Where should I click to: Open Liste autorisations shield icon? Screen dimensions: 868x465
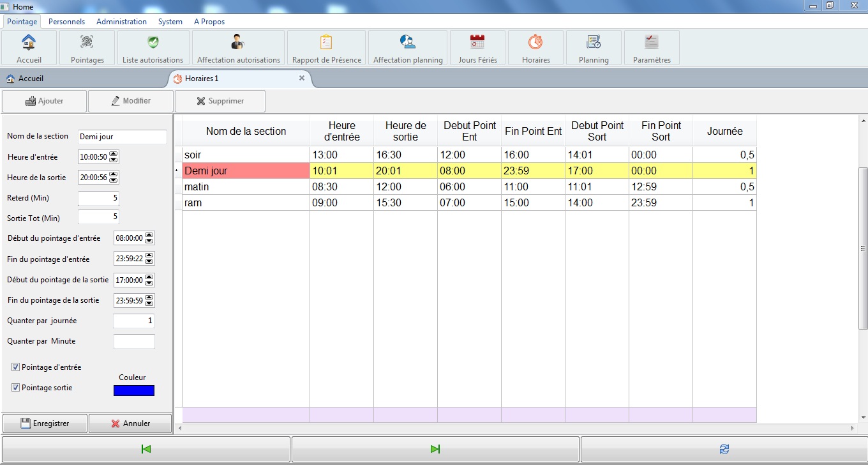[153, 43]
